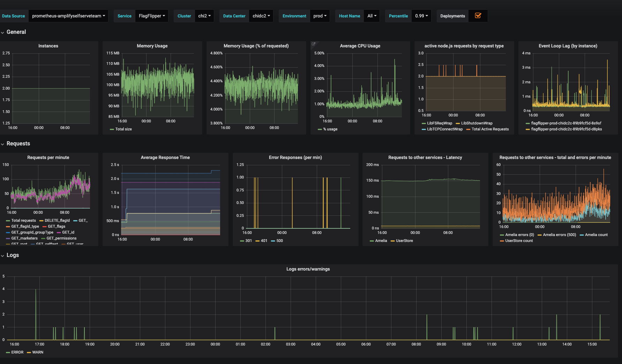Toggle the Deployments checkbox
The width and height of the screenshot is (622, 364).
click(478, 16)
